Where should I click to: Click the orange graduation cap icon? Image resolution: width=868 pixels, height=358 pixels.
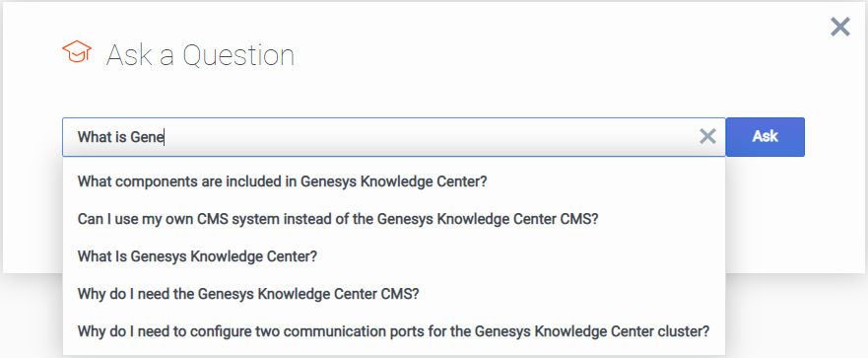[77, 51]
